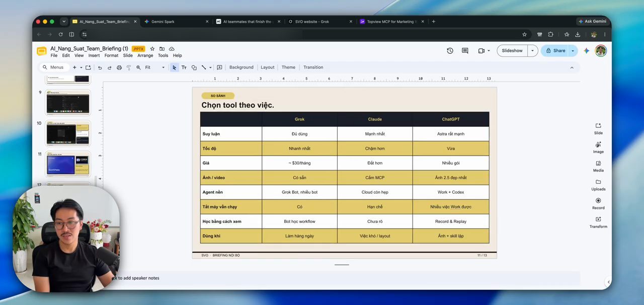Open version history clock icon
This screenshot has width=644, height=305.
[450, 51]
